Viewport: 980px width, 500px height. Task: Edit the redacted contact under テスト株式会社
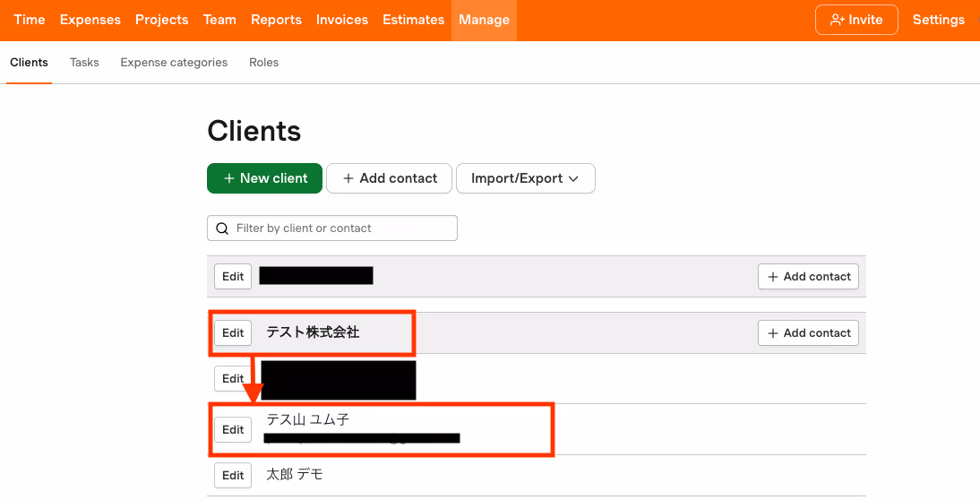(233, 379)
